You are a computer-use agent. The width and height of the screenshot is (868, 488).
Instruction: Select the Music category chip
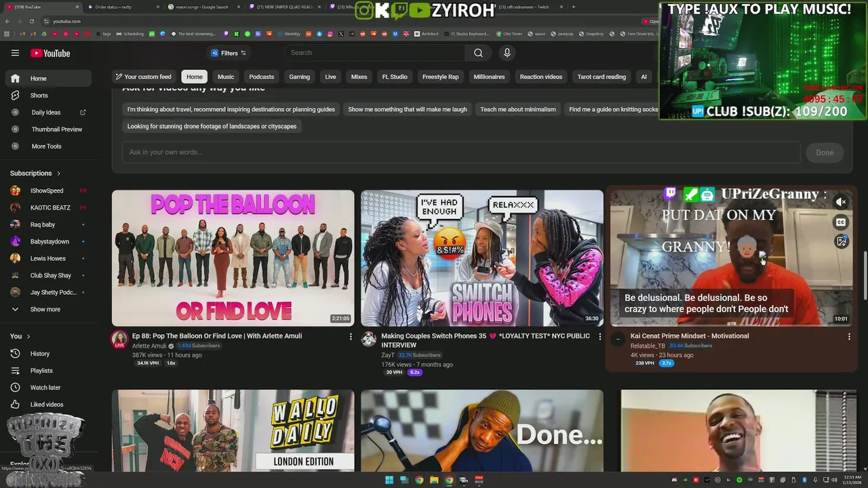[x=226, y=77]
